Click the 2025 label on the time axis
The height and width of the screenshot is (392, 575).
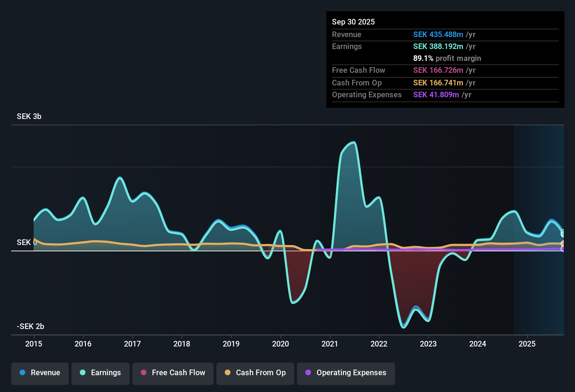pyautogui.click(x=527, y=344)
